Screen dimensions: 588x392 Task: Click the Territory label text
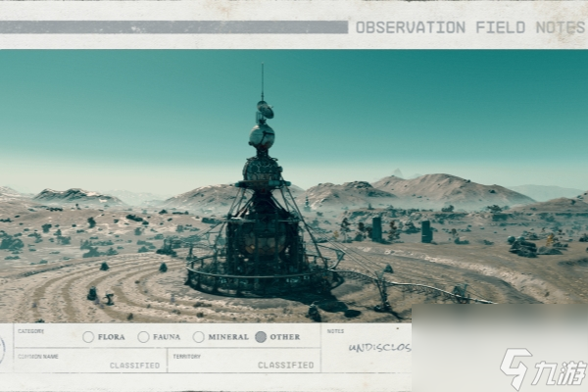[187, 357]
